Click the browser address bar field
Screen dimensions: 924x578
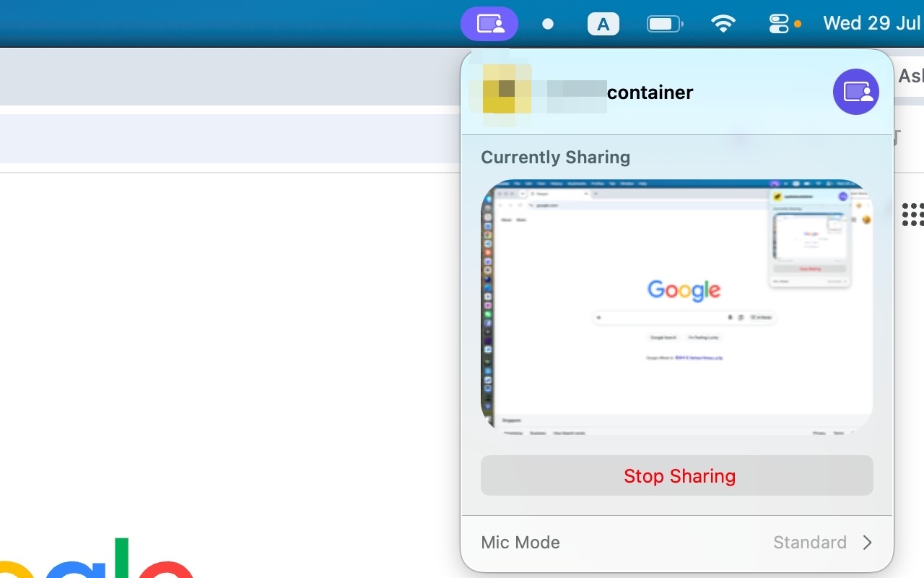231,138
